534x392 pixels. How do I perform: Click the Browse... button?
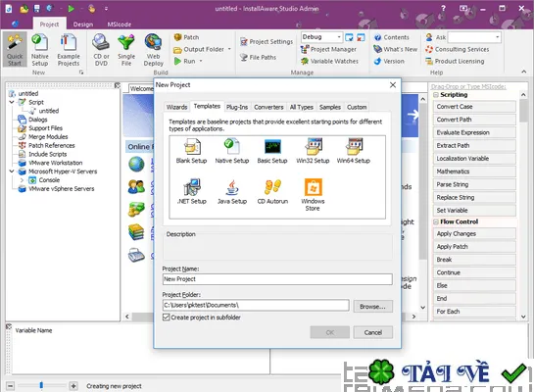coord(373,307)
